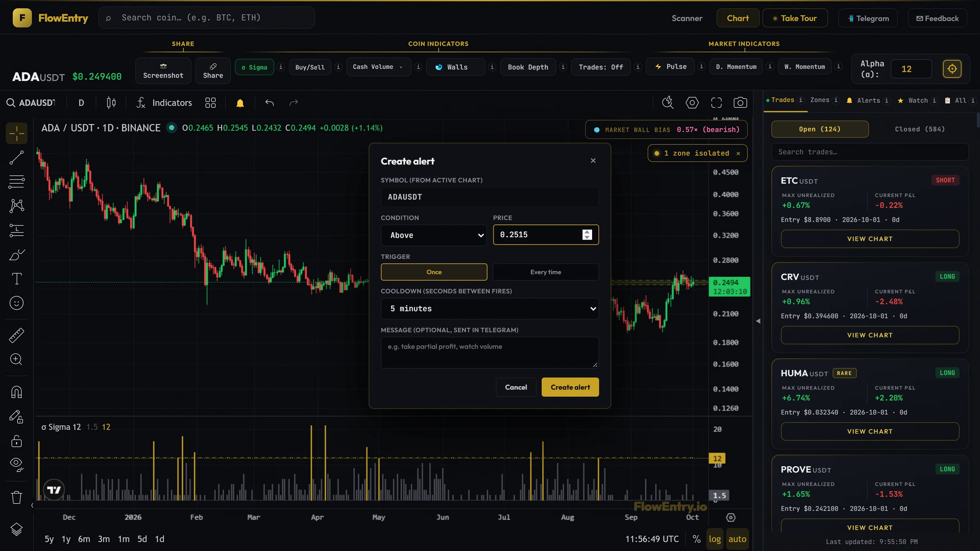Collapse the right side panel arrow

[758, 321]
